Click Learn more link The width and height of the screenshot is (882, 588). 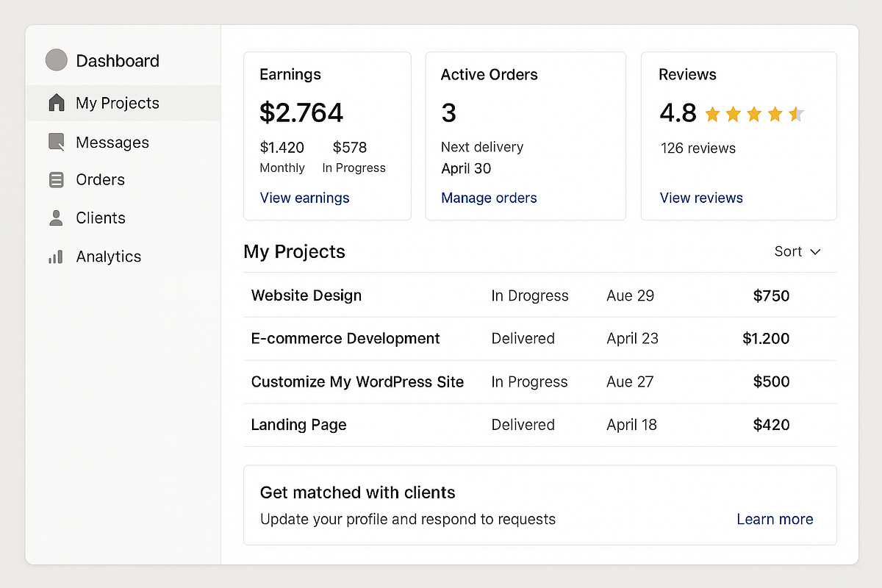pyautogui.click(x=775, y=519)
